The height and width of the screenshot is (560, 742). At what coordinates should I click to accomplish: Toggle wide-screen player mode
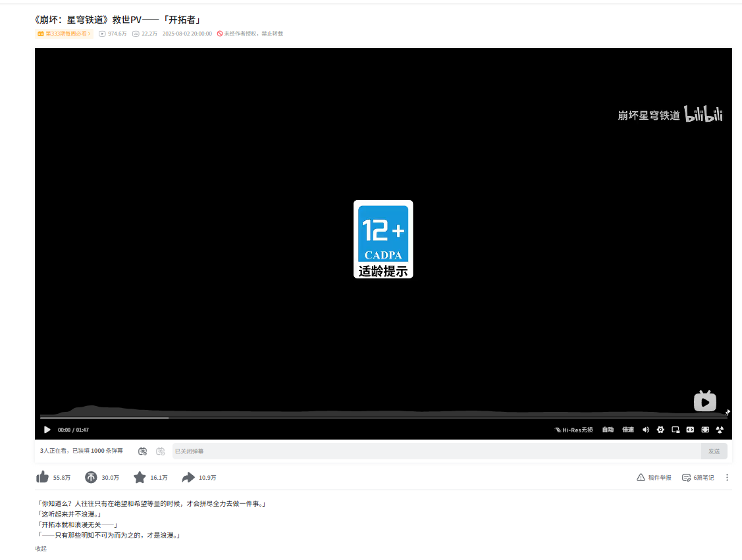(x=691, y=430)
